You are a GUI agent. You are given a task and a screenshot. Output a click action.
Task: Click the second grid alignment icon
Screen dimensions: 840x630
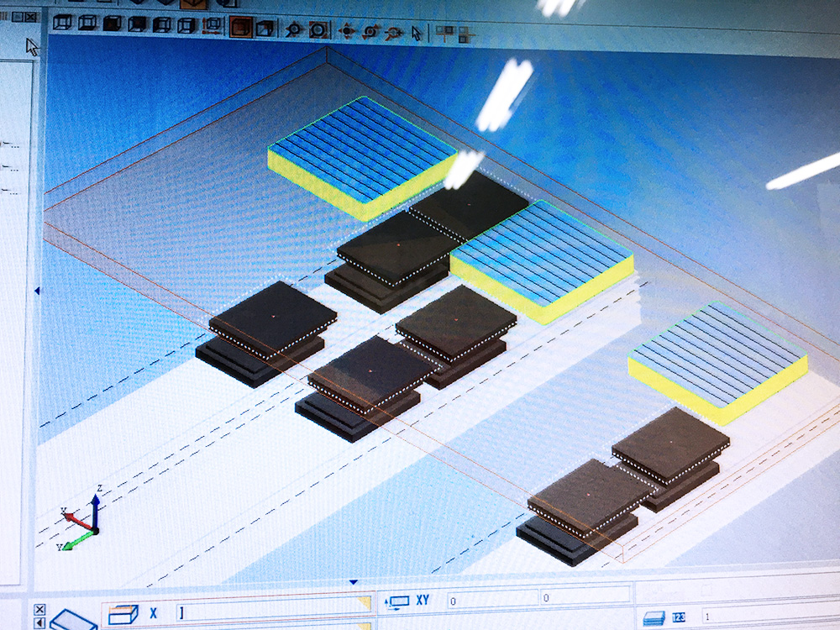(465, 34)
